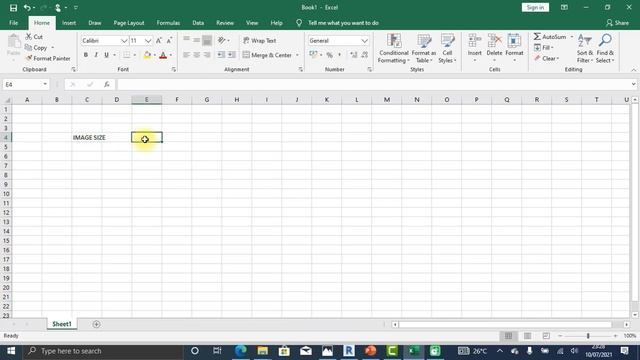Click the Decrease Indent icon

pos(221,55)
